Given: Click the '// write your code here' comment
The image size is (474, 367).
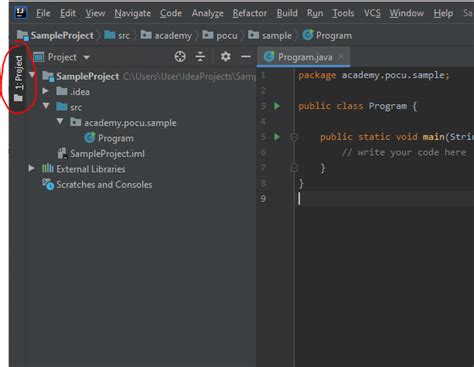Looking at the screenshot, I should click(x=404, y=152).
